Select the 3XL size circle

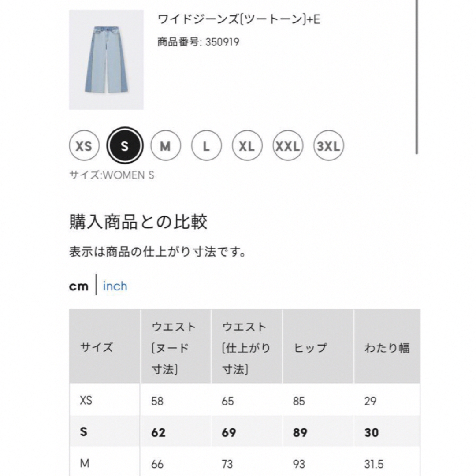[x=328, y=146]
